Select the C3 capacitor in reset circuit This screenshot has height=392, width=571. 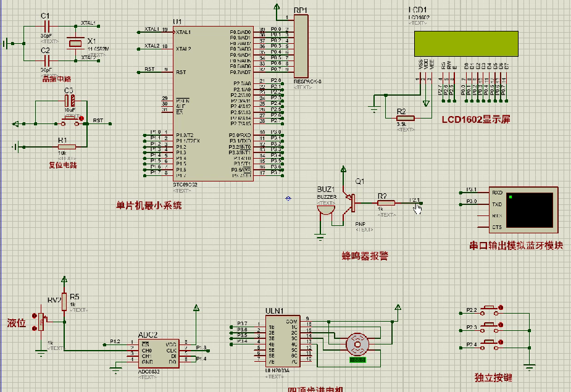point(71,101)
